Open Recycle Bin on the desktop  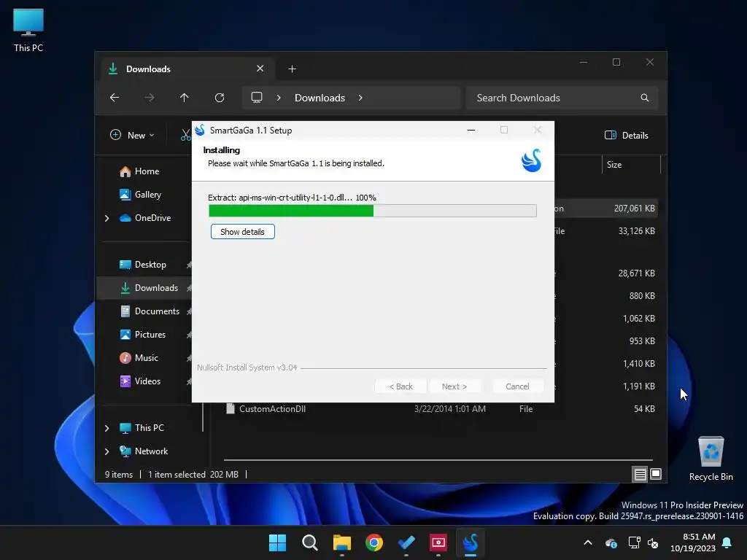coord(711,458)
